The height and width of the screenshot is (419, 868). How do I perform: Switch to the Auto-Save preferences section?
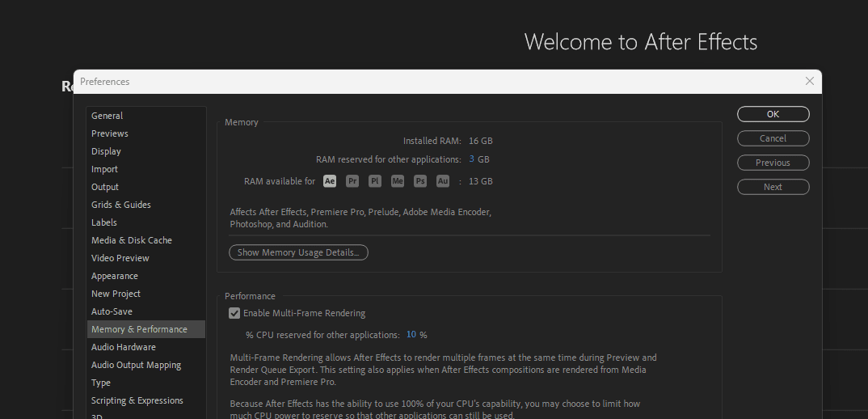coord(112,311)
